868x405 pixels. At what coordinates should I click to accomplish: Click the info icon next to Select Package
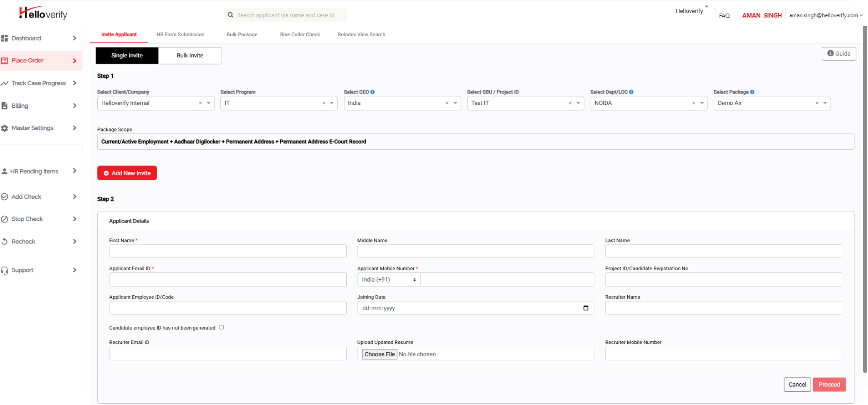coord(752,92)
